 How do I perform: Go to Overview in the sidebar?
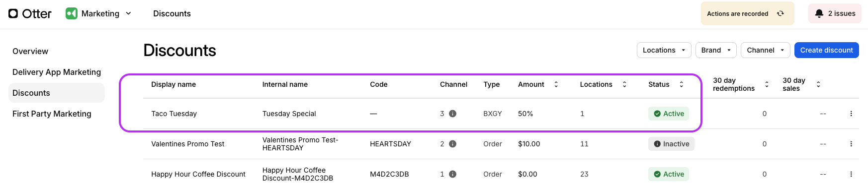click(x=30, y=51)
